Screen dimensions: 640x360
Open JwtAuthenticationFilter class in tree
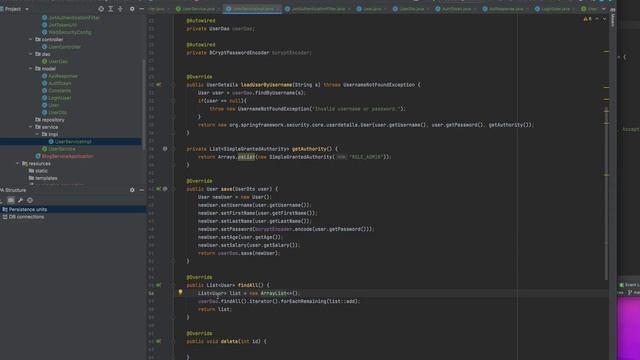tap(71, 18)
